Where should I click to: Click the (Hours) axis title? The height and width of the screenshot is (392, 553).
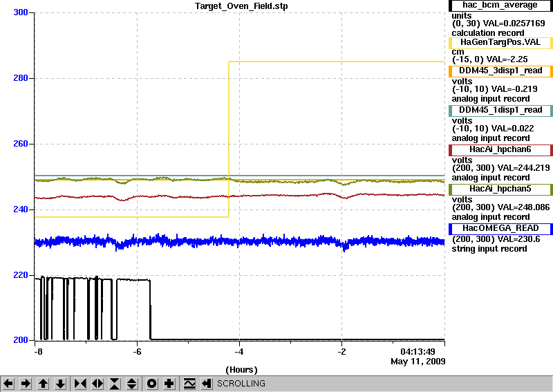click(x=241, y=370)
